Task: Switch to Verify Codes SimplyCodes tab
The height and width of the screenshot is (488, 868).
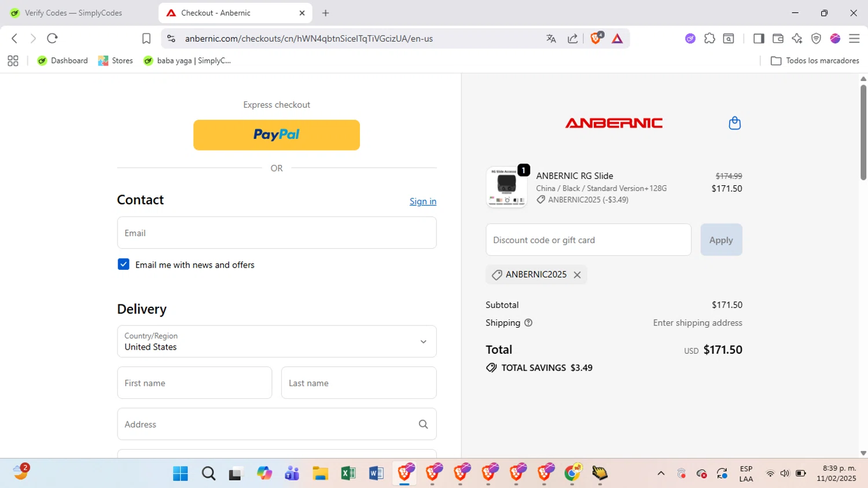Action: [x=73, y=13]
